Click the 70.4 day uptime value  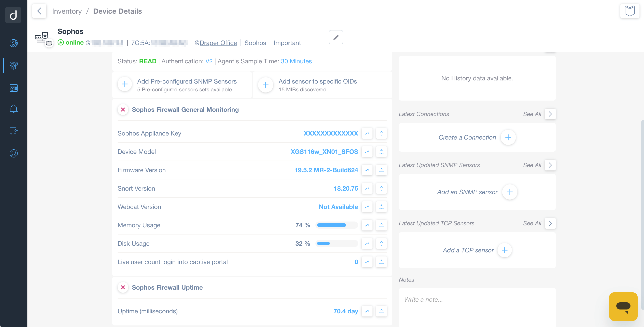point(346,311)
